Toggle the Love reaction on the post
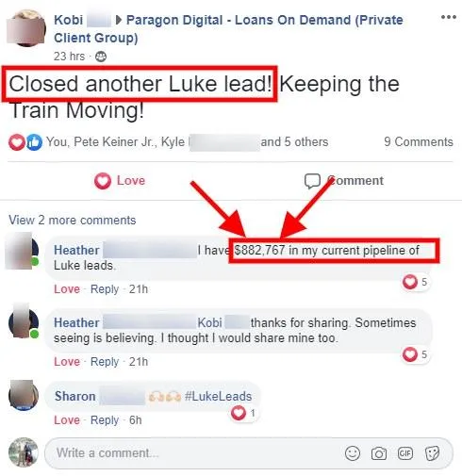Image resolution: width=462 pixels, height=476 pixels. 120,181
